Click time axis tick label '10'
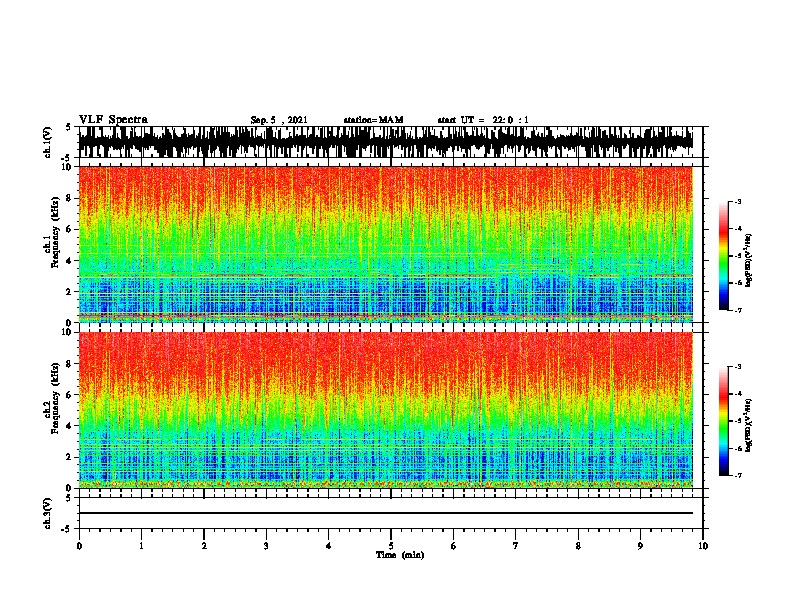Screen dimensions: 792x612 point(703,546)
